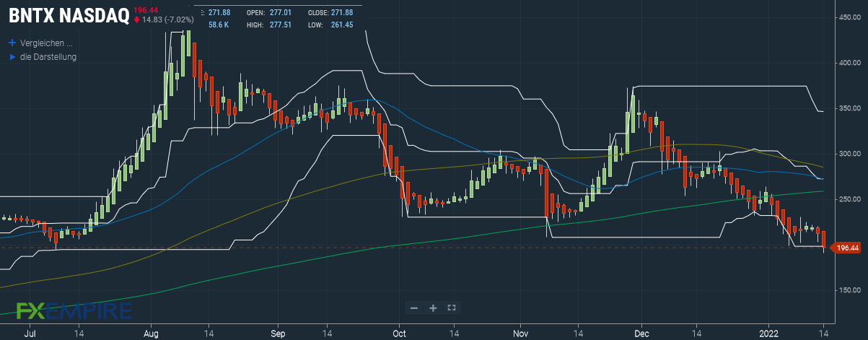Click the 450.00 price axis label

tap(851, 17)
